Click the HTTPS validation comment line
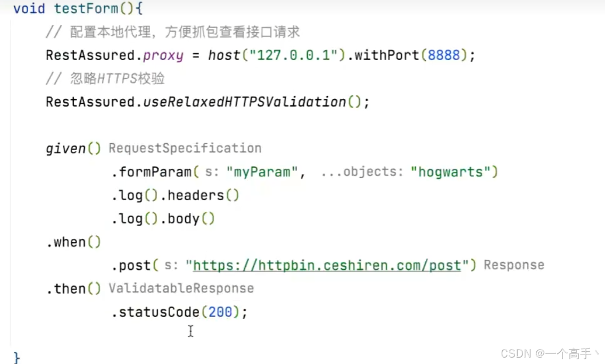605x364 pixels. coord(105,78)
